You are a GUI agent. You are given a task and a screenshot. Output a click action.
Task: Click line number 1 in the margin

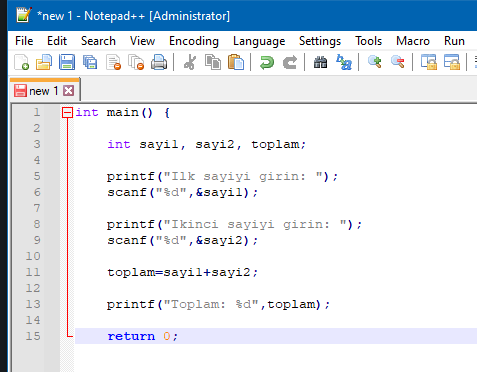37,112
